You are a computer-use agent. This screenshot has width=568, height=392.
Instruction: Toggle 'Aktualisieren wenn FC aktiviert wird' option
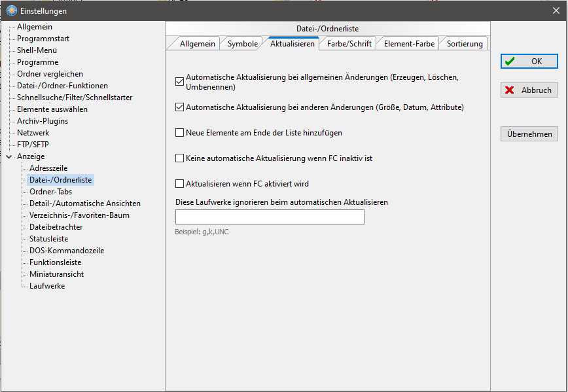(x=179, y=184)
